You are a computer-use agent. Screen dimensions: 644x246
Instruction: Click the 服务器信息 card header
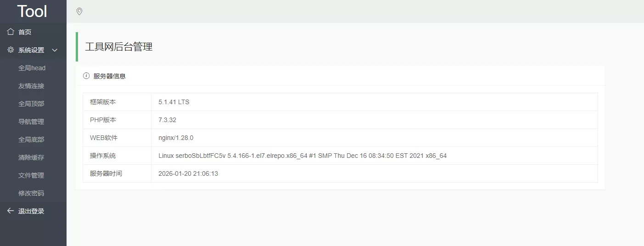click(110, 76)
